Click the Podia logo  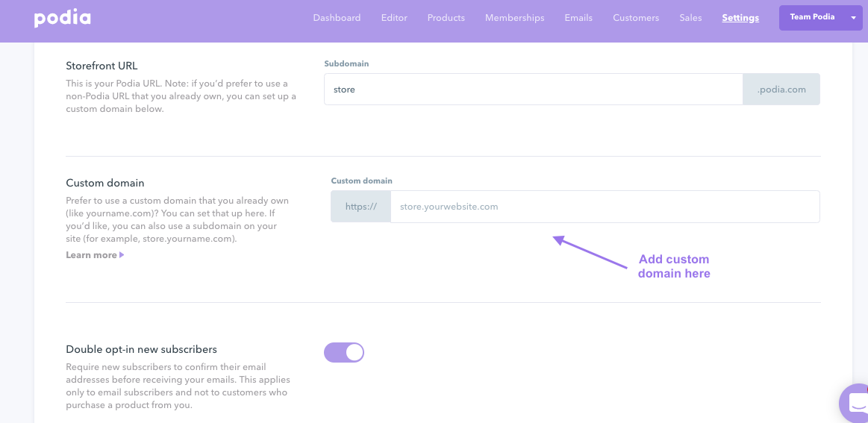(62, 18)
